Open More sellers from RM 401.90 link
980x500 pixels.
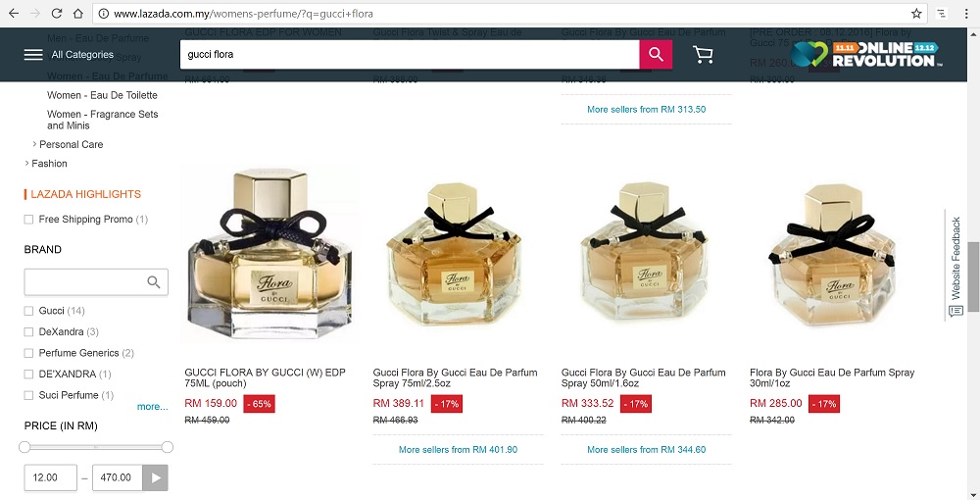pos(458,449)
